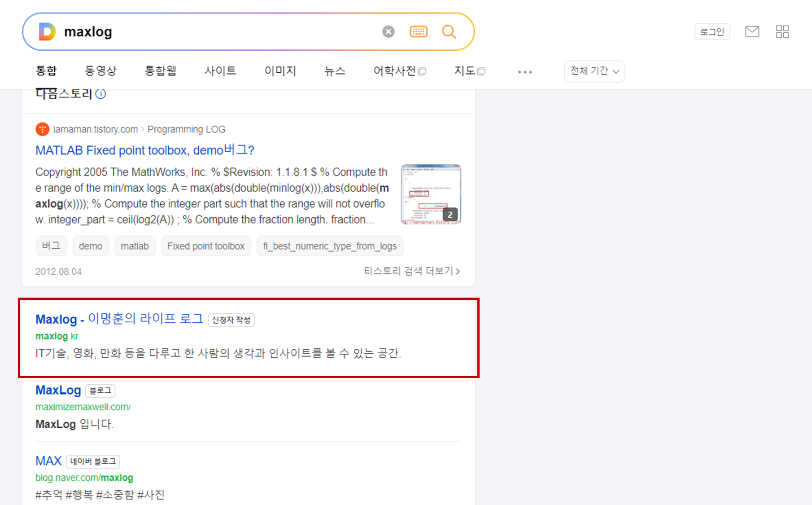Open 티스토리 검색 더보기 link
The width and height of the screenshot is (812, 505).
[412, 271]
